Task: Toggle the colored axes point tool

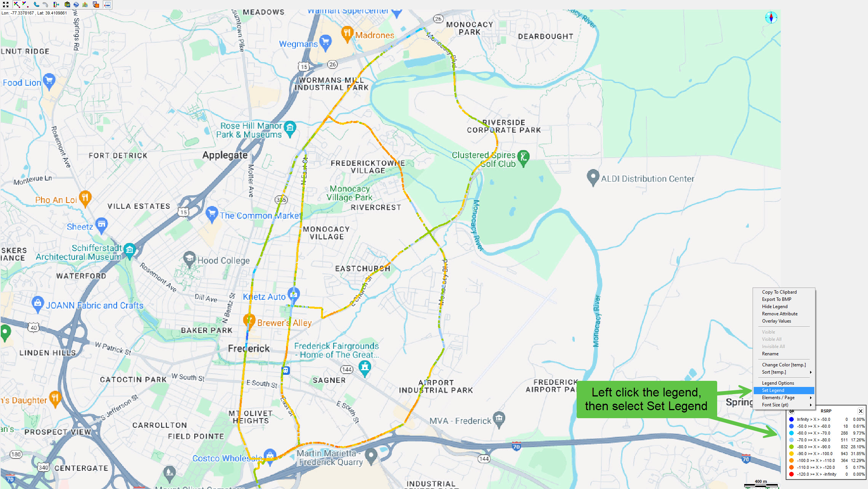Action: click(26, 5)
